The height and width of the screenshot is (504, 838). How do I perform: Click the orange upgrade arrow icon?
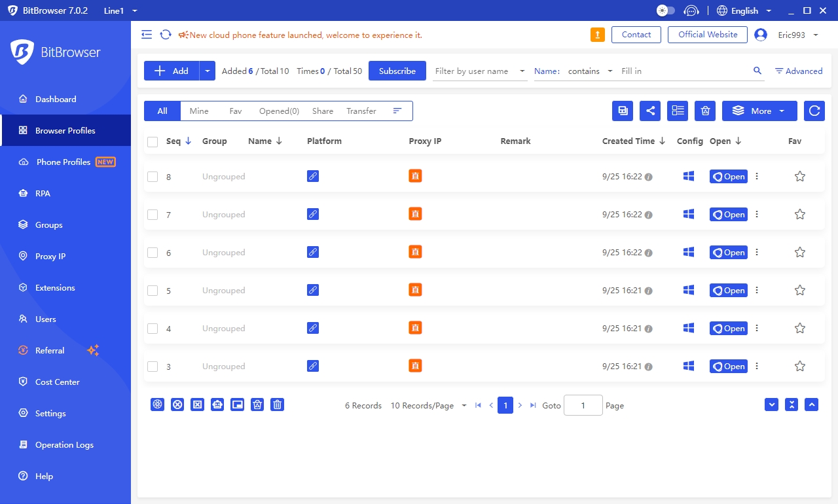[x=598, y=35]
